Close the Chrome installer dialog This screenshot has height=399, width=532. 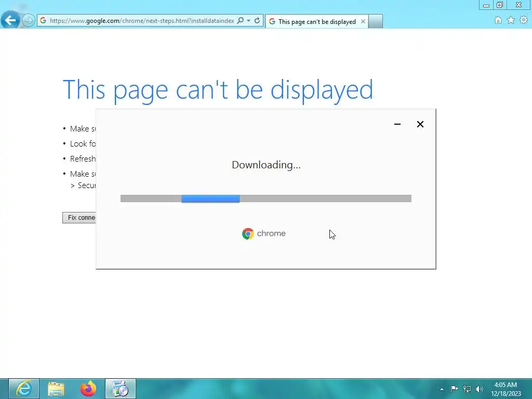[x=420, y=124]
